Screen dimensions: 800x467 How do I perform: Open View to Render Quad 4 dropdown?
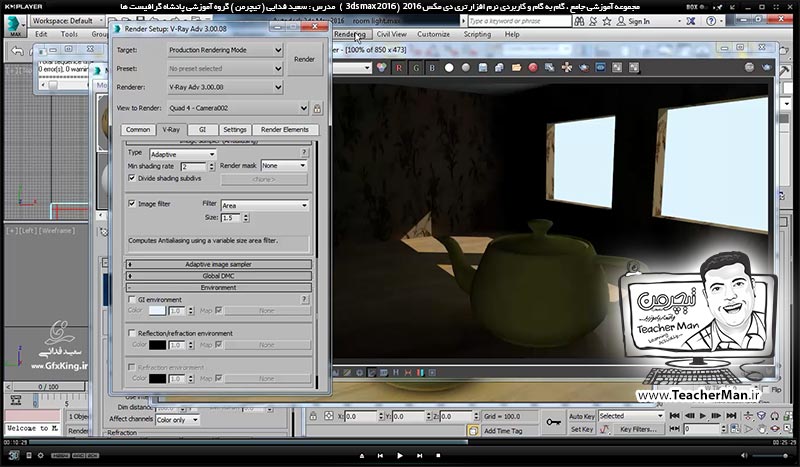pos(238,108)
